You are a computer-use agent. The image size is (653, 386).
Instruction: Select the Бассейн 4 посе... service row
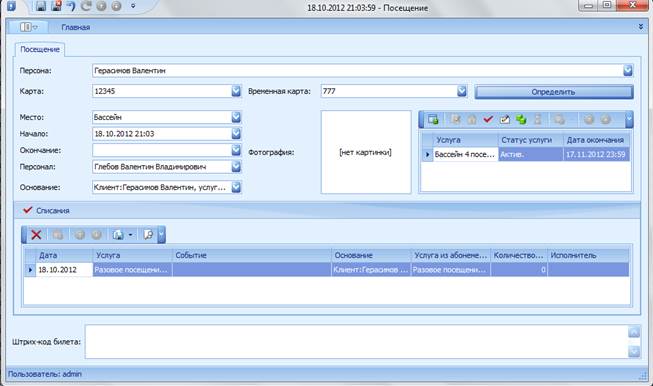pyautogui.click(x=526, y=154)
